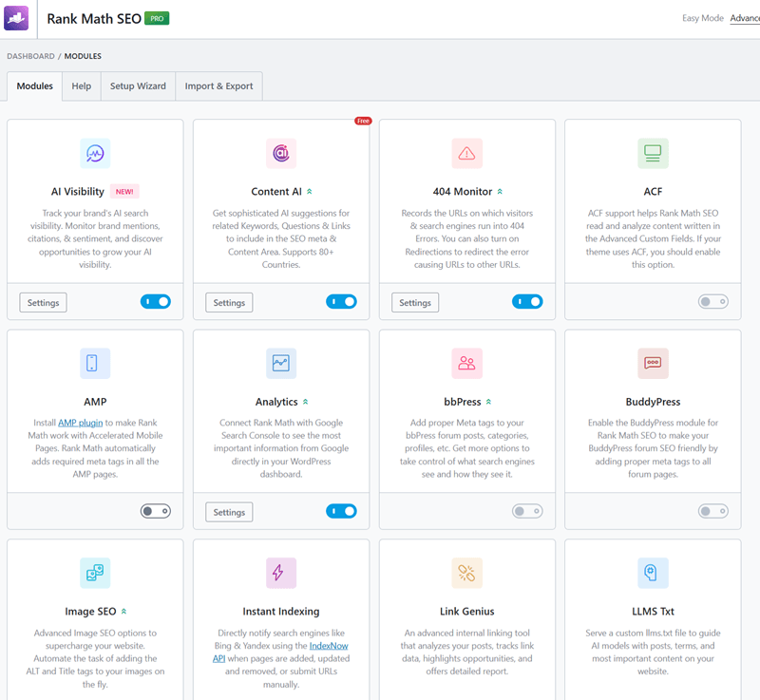Click the Content AI module icon
This screenshot has width=760, height=700.
(281, 154)
